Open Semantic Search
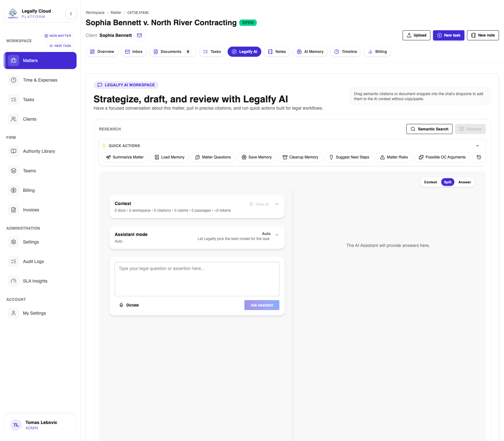Image resolution: width=504 pixels, height=441 pixels. (429, 129)
